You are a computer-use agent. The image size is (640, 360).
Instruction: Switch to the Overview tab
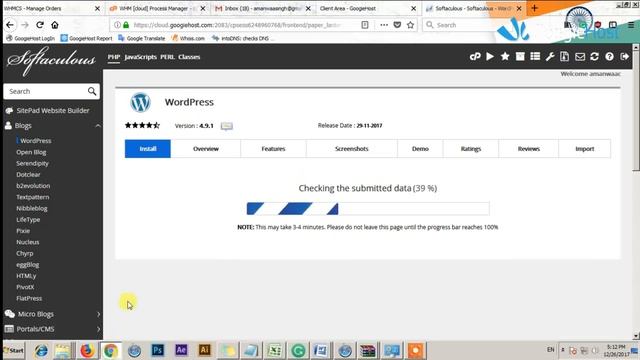click(x=206, y=149)
